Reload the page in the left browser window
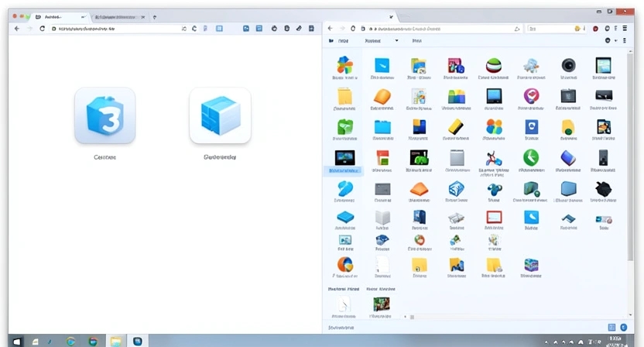Viewport: 644px width, 347px height. click(42, 29)
